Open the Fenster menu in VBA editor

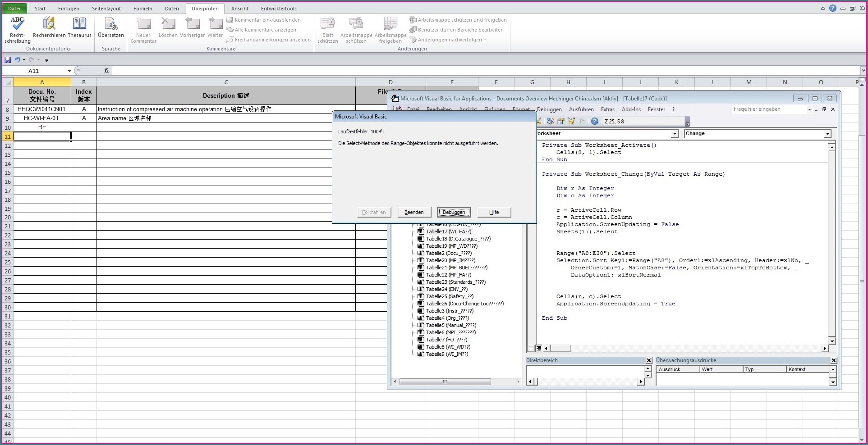click(657, 109)
